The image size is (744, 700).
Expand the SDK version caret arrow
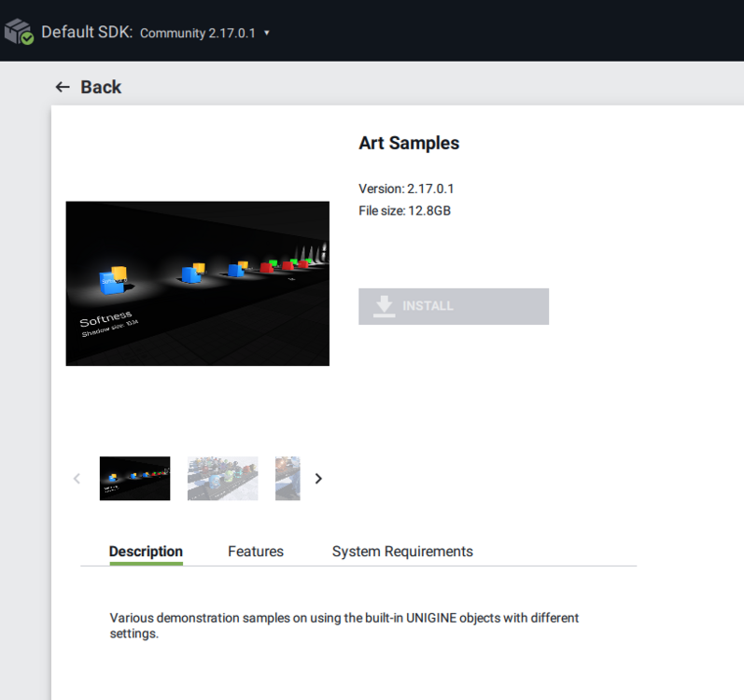[x=267, y=33]
